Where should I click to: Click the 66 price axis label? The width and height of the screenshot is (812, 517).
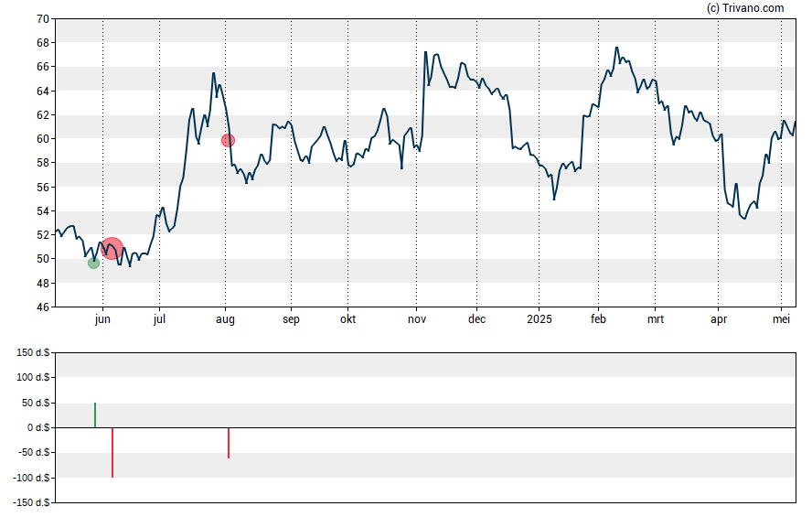point(43,67)
